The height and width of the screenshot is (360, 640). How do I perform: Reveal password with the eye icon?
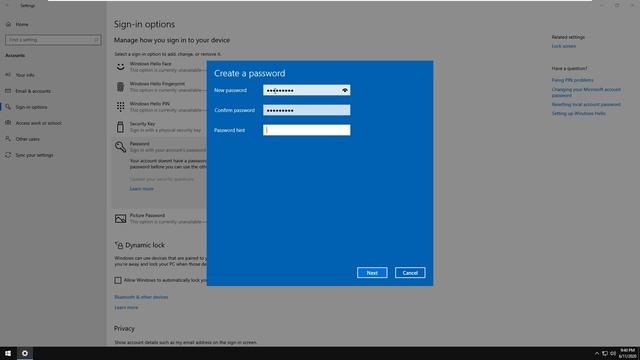pos(345,90)
